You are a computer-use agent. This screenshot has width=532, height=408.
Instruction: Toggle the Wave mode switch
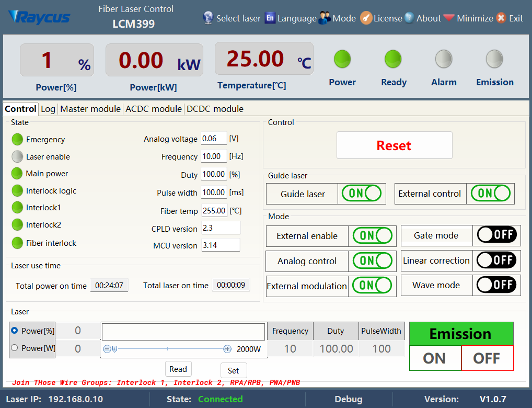[496, 285]
